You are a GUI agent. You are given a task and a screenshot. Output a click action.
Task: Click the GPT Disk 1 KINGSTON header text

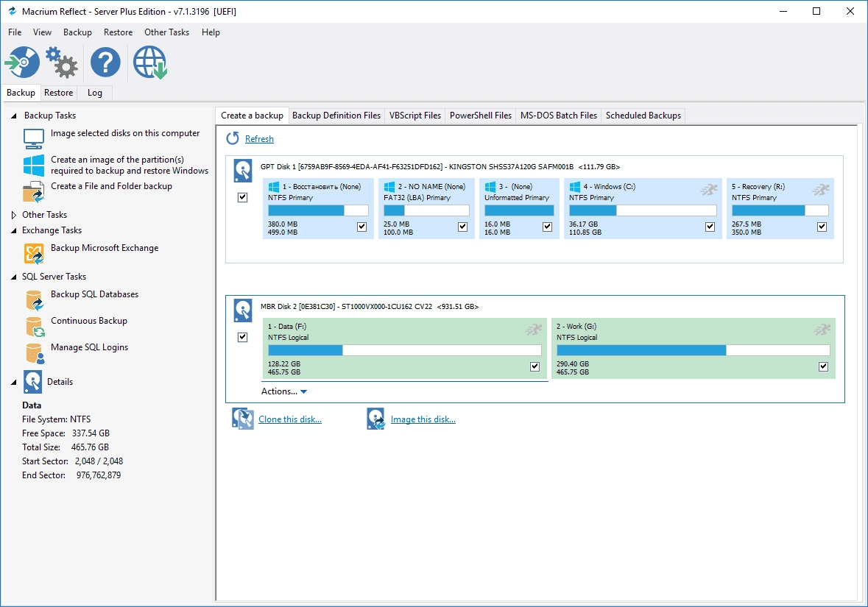pos(440,166)
